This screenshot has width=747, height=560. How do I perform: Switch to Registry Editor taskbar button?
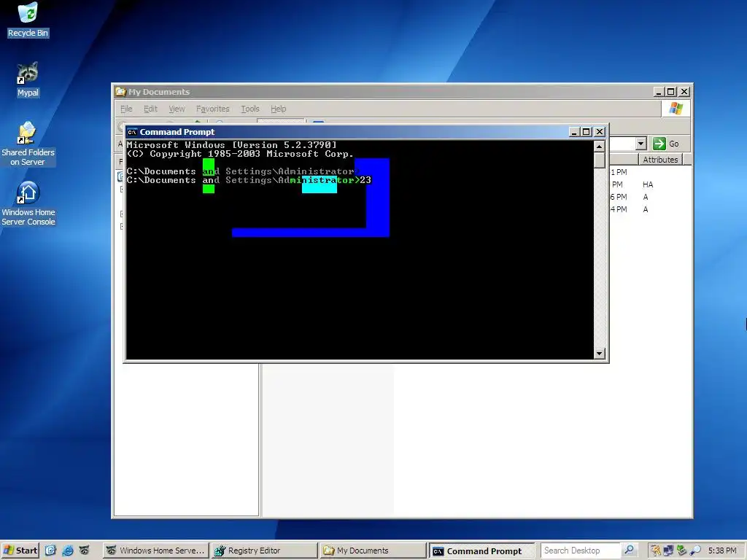click(264, 551)
